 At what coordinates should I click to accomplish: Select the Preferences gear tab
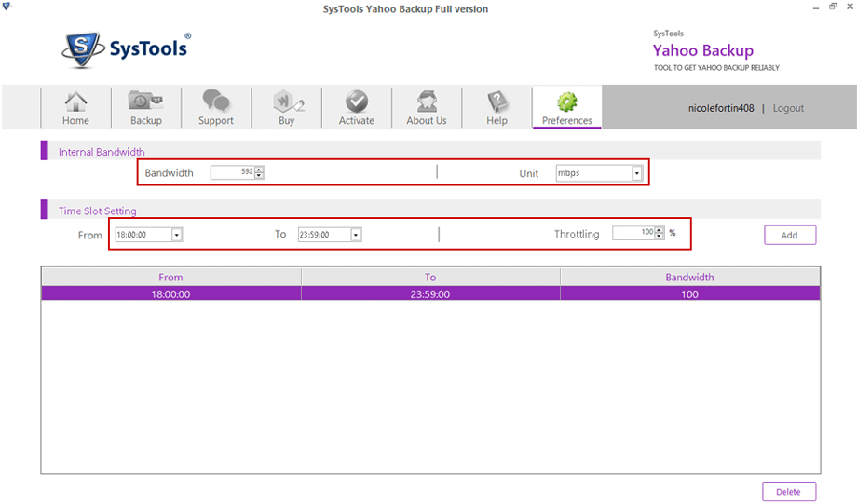pyautogui.click(x=566, y=108)
